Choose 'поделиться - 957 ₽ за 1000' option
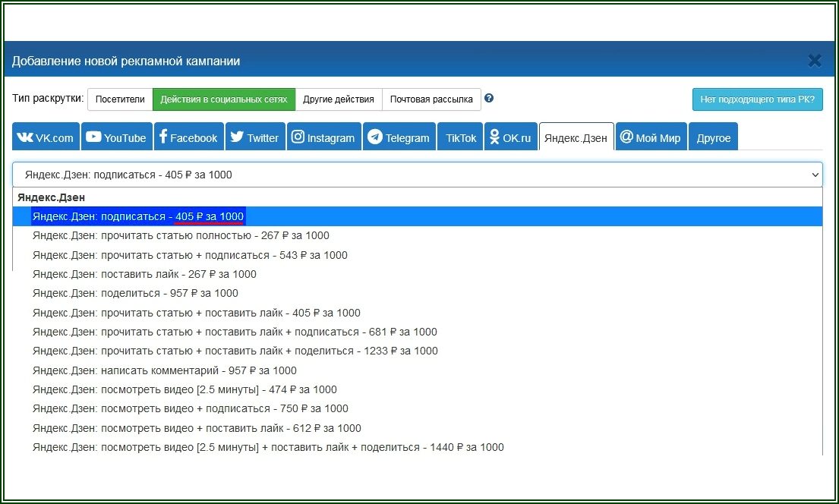 (418, 293)
